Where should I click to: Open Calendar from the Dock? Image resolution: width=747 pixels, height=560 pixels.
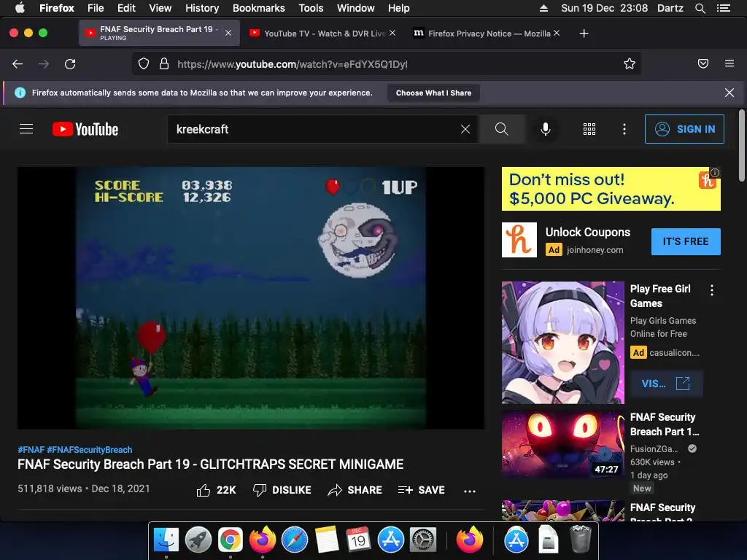click(359, 540)
